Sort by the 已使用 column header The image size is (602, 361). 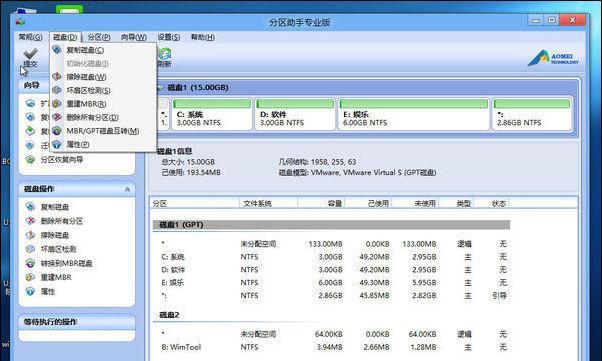[368, 203]
